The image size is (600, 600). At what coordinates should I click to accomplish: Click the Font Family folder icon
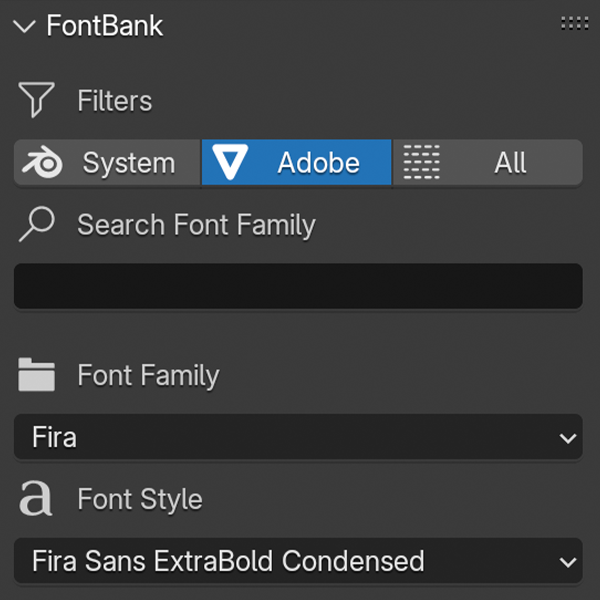[x=36, y=375]
